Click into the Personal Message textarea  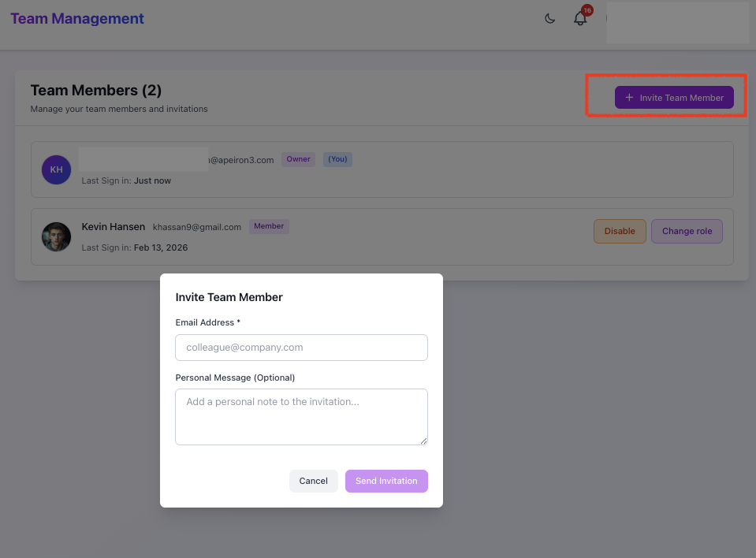[301, 416]
